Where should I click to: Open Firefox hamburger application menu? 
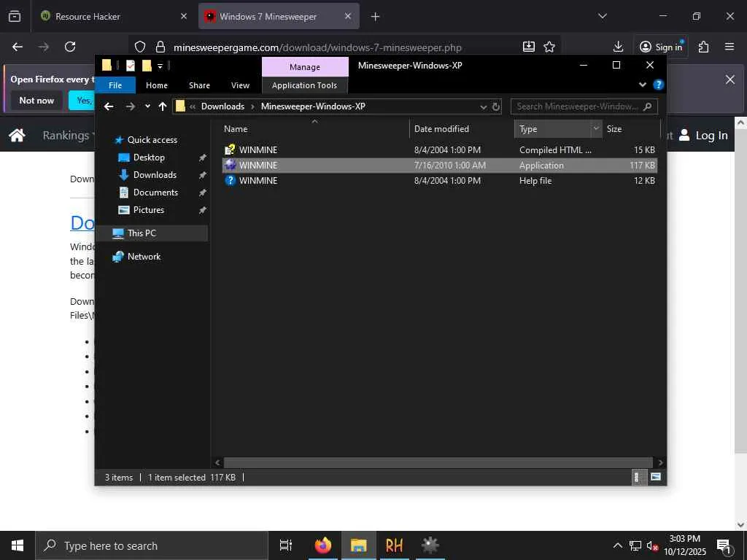point(729,47)
